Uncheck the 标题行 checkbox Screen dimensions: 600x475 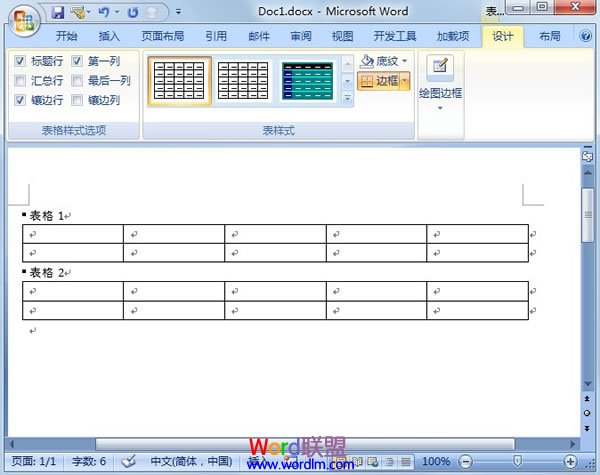point(20,61)
